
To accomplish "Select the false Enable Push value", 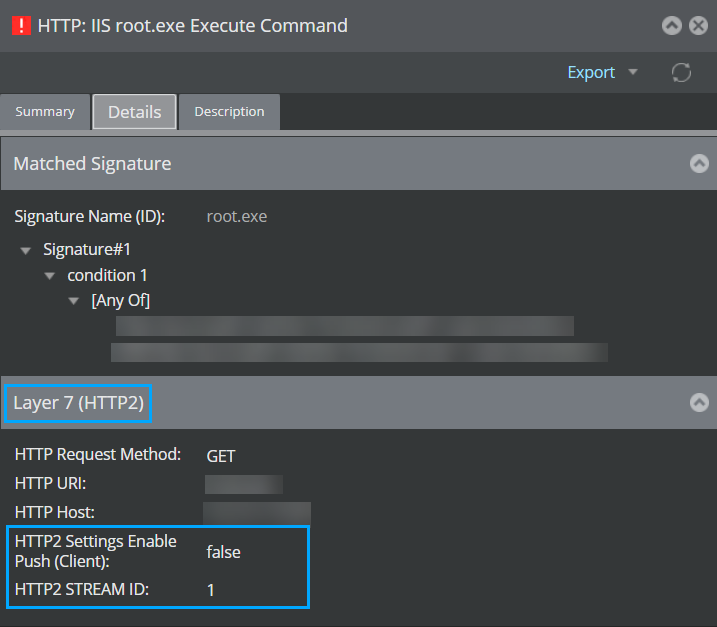I will coord(223,552).
